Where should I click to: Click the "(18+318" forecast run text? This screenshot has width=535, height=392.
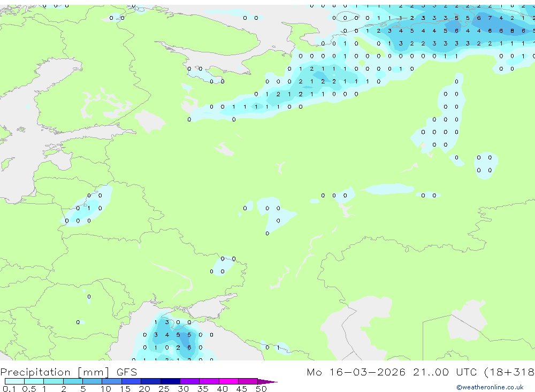(x=509, y=372)
